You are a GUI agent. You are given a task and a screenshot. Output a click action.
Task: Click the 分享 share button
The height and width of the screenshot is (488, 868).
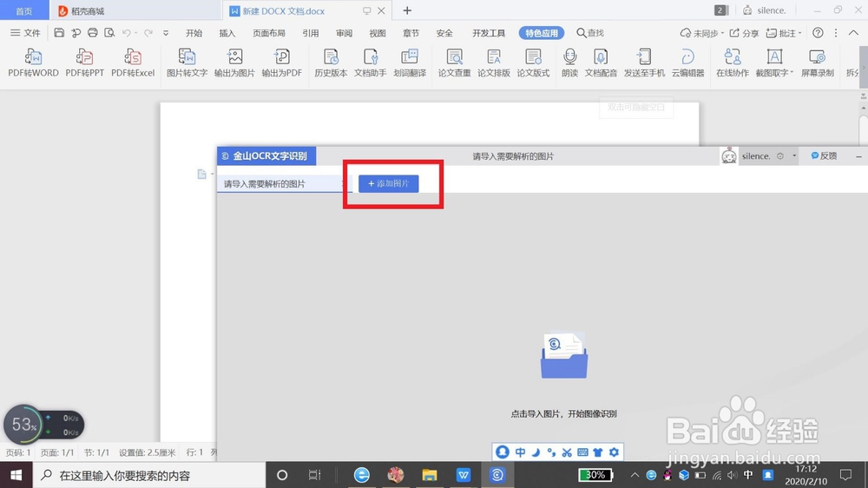pyautogui.click(x=744, y=33)
